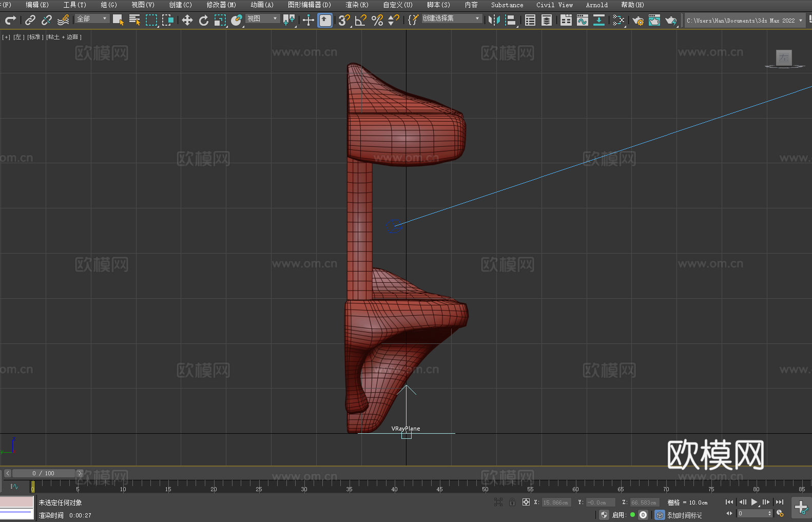This screenshot has height=522, width=812.
Task: Click the Edit Named Selection Sets icon
Action: click(413, 20)
